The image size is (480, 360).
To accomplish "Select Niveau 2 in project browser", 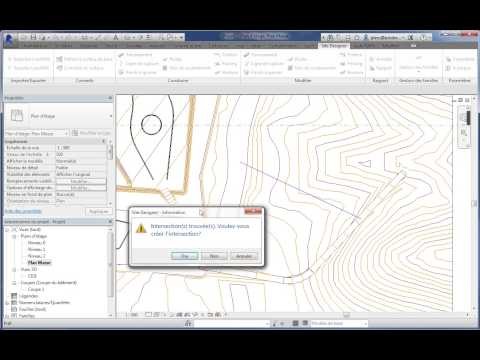I will click(x=36, y=256).
